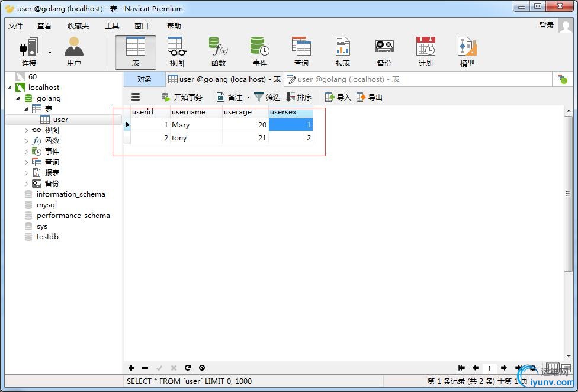Expand the 备份 tree node
The image size is (578, 392).
point(26,184)
